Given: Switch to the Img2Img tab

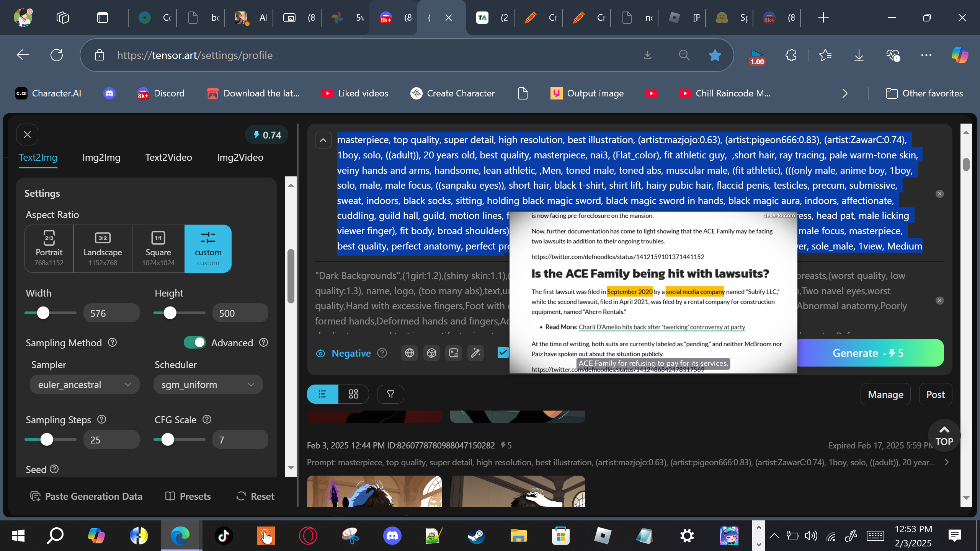Looking at the screenshot, I should pos(101,157).
